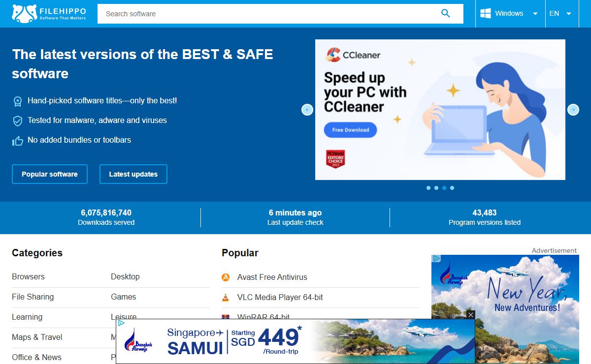Click the CCleaner Free Download button

[351, 130]
